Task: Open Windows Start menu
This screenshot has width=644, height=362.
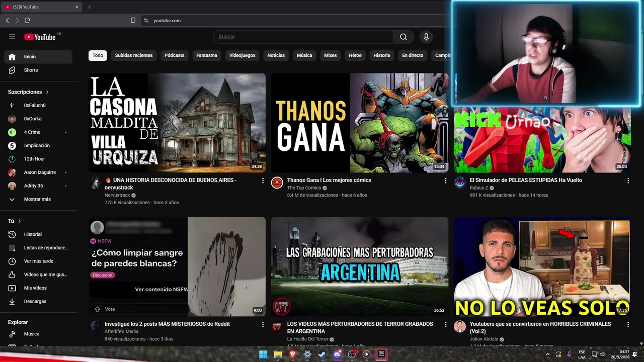Action: tap(263, 354)
